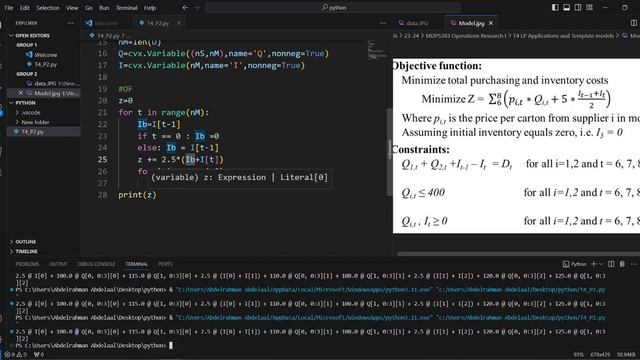
Task: Split the terminal using split icon
Action: click(x=611, y=264)
